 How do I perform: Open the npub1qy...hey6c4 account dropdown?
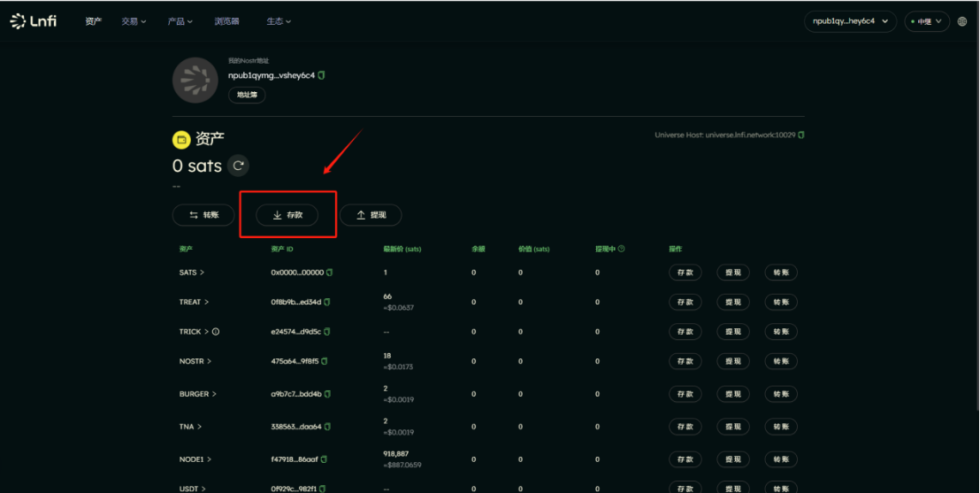[850, 21]
